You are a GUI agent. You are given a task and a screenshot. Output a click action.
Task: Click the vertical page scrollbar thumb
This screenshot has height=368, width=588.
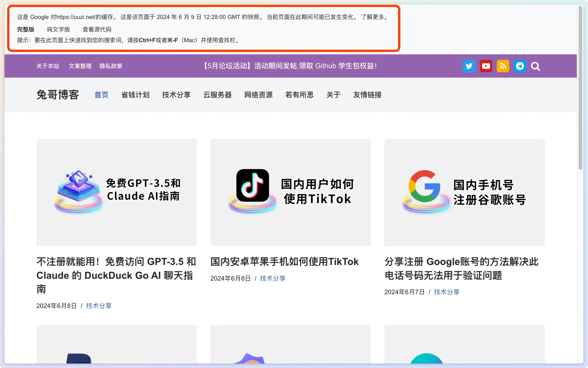click(x=580, y=88)
